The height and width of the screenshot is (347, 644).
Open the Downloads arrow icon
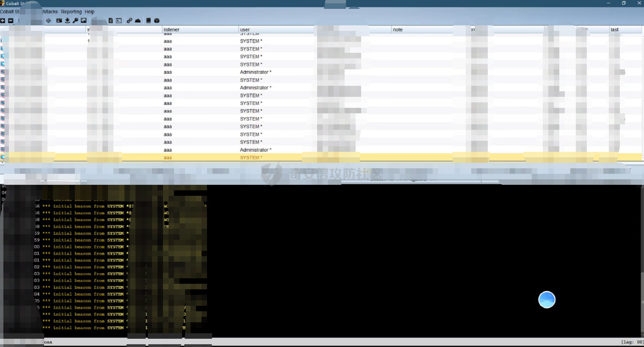[67, 20]
